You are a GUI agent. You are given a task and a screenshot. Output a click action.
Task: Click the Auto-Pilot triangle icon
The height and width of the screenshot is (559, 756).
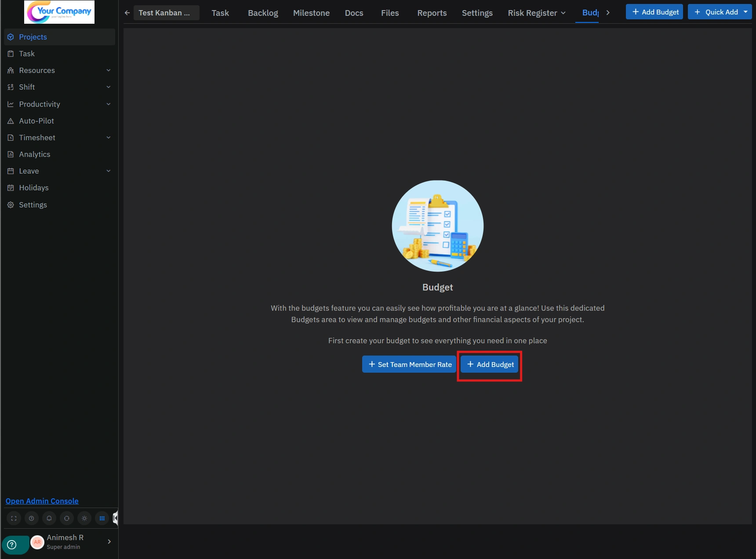click(x=11, y=121)
